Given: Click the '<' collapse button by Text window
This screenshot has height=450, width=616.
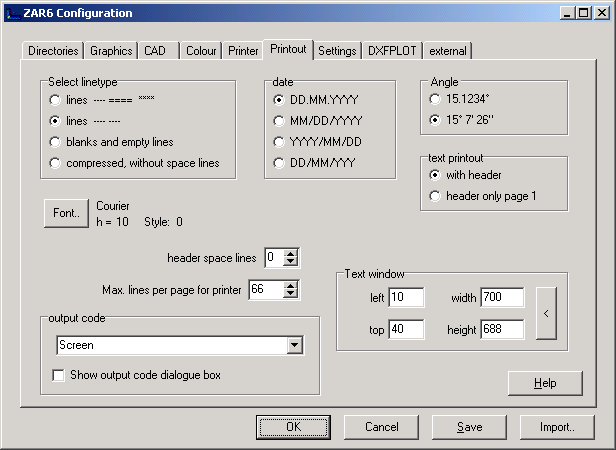Looking at the screenshot, I should click(546, 314).
